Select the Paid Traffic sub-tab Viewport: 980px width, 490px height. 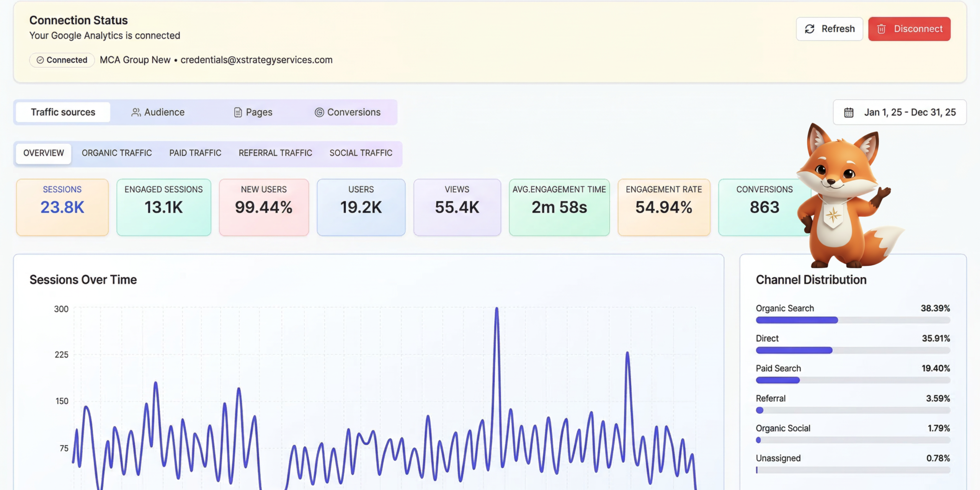[195, 153]
